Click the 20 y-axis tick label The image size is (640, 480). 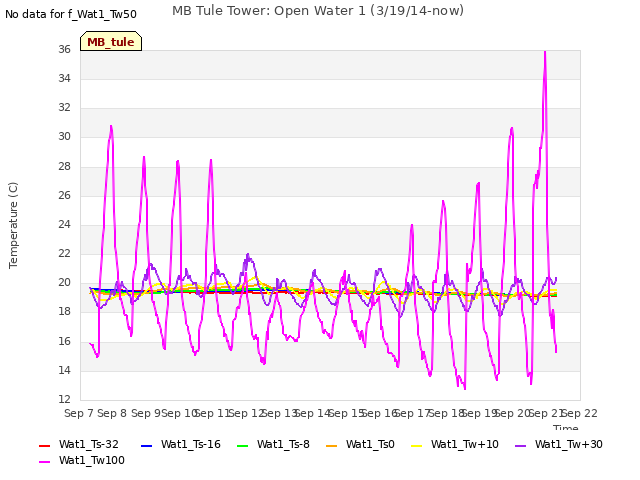[64, 282]
